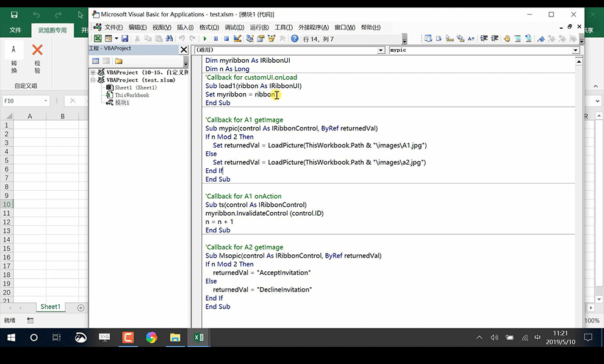Click the Save disk icon in toolbar

[x=124, y=38]
